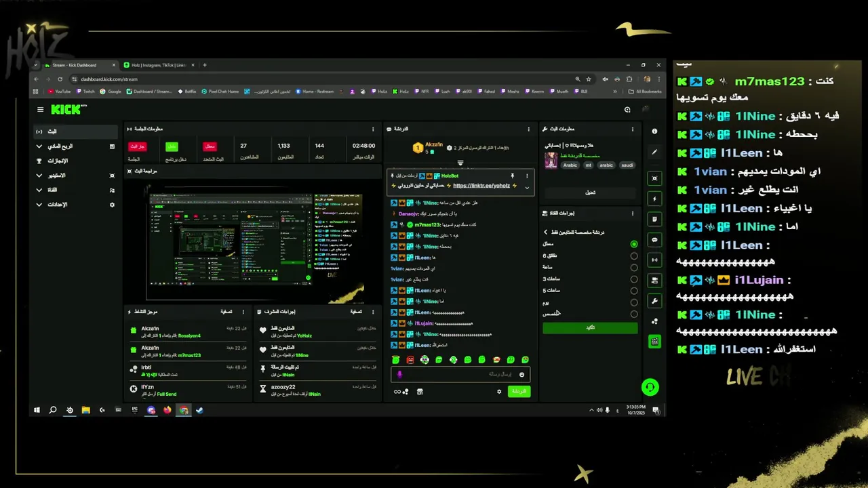This screenshot has width=868, height=488.
Task: Click the broadcast signal icon in right toolbar
Action: 654,260
